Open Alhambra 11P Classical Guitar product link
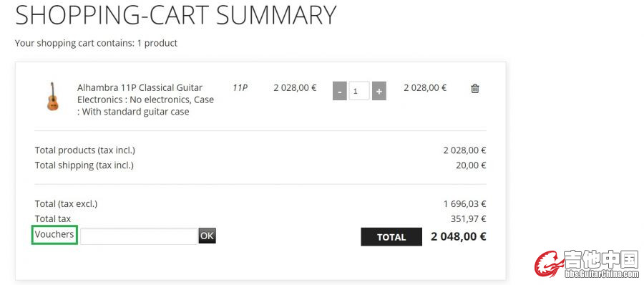Image resolution: width=644 pixels, height=285 pixels. pos(140,87)
